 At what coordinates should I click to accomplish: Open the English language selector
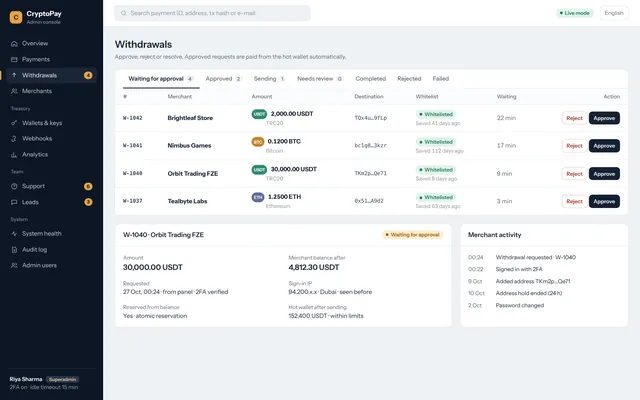click(x=614, y=13)
